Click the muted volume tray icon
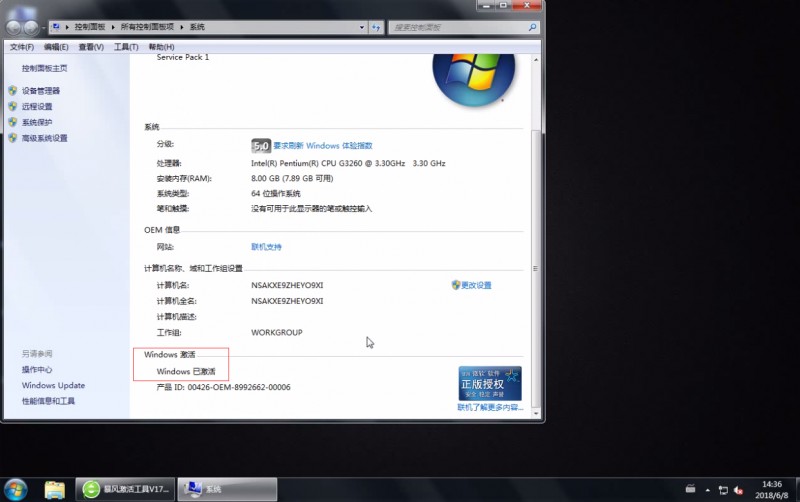This screenshot has width=800, height=502. click(x=738, y=490)
